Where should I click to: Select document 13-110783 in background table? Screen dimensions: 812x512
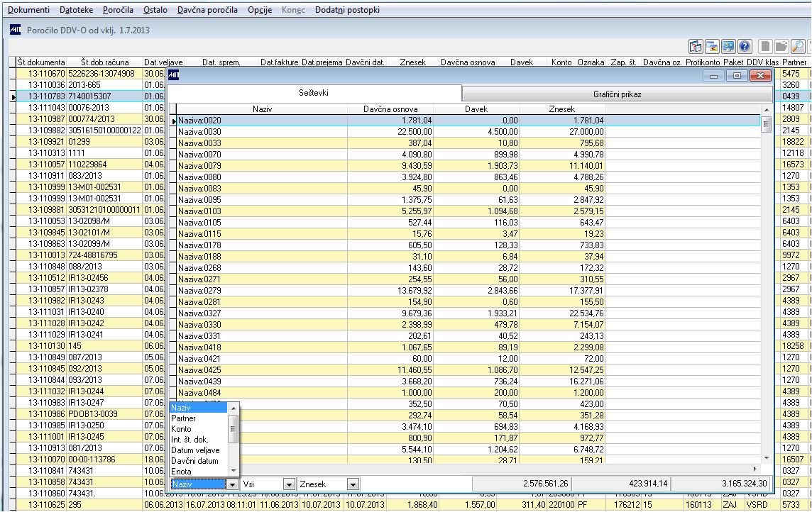(x=41, y=96)
